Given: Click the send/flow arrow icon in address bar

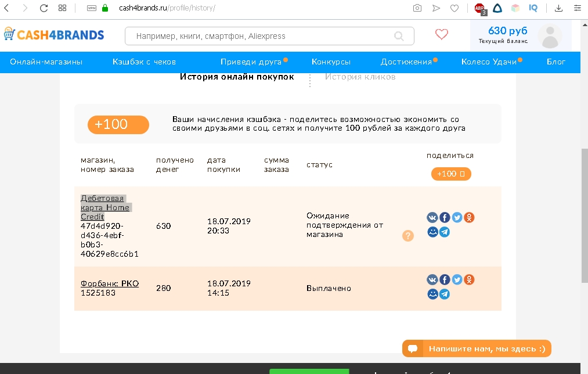Looking at the screenshot, I should click(x=436, y=8).
